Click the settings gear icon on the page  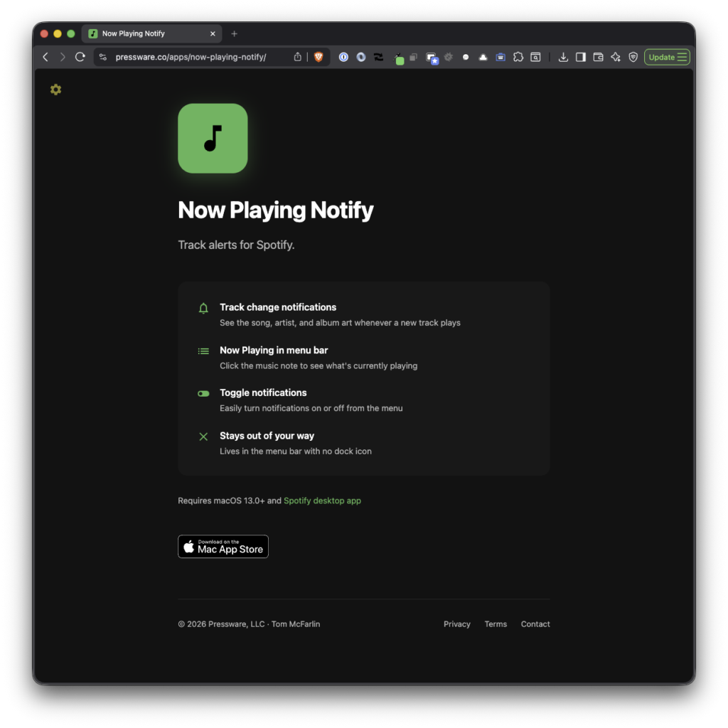point(55,90)
